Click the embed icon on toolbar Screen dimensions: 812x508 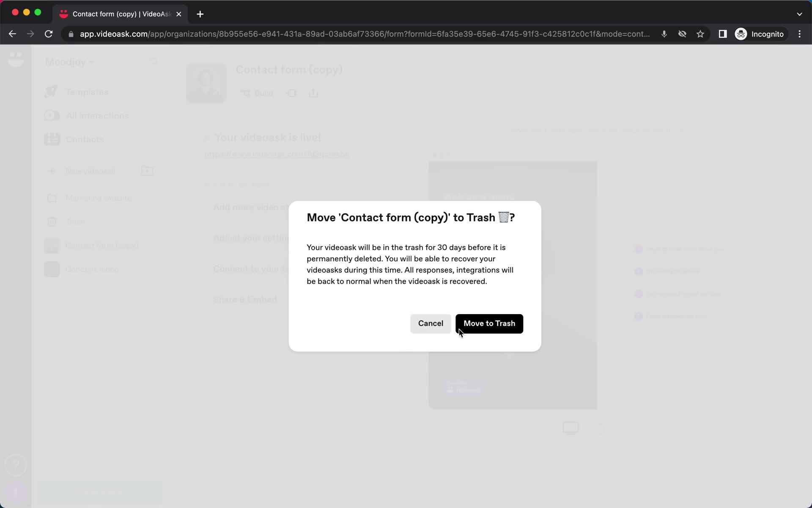[x=291, y=93]
